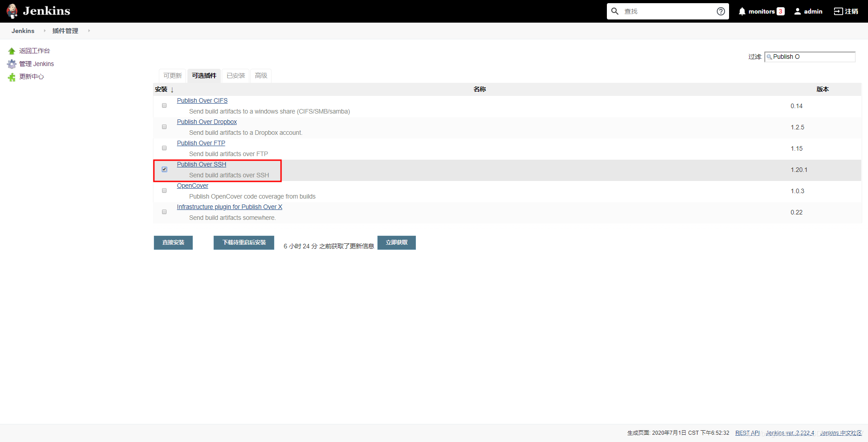Click the 直接安装 button
The image size is (868, 442).
(173, 242)
